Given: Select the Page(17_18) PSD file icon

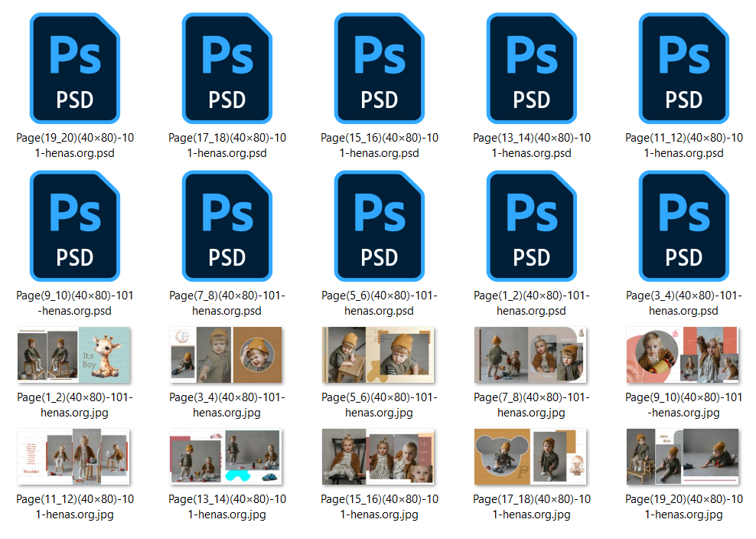Looking at the screenshot, I should (227, 68).
